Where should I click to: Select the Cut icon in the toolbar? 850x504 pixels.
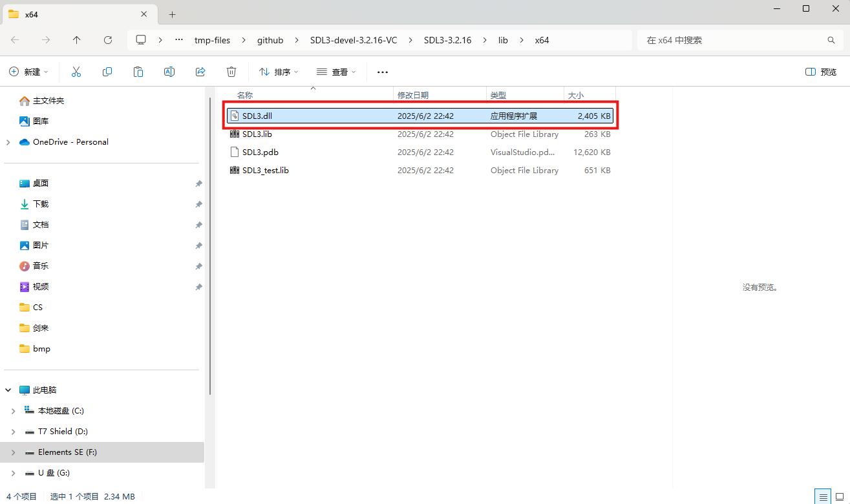[x=76, y=72]
